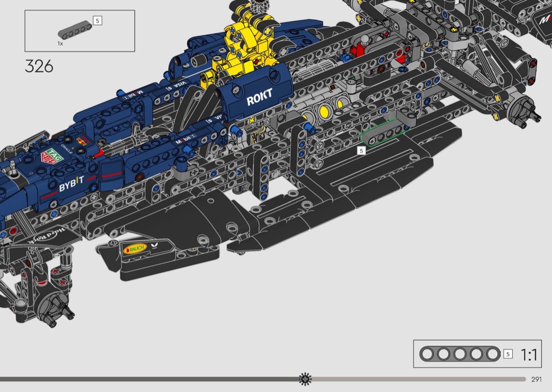This screenshot has height=392, width=552.
Task: Click the 1:1 scale text
Action: tap(528, 355)
